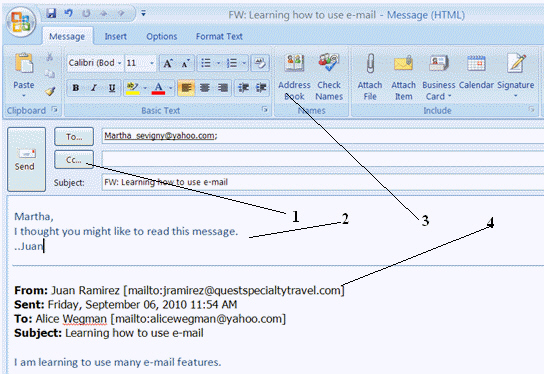This screenshot has height=374, width=544.
Task: Toggle italic formatting
Action: click(94, 88)
